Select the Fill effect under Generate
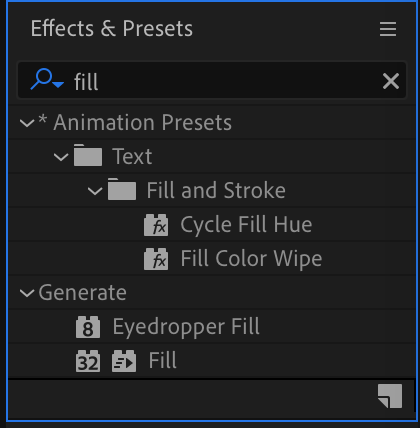Screen dimensions: 420x428 (x=163, y=360)
